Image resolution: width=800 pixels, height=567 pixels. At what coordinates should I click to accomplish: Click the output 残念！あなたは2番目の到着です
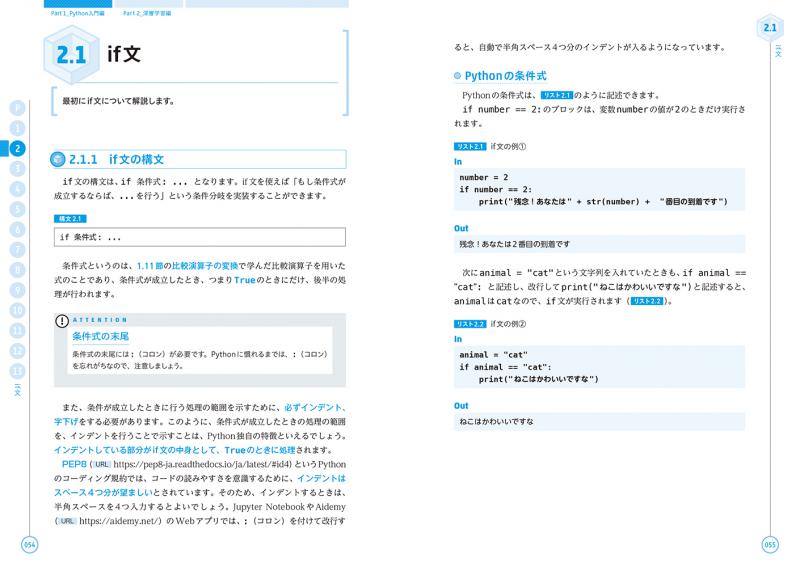514,244
